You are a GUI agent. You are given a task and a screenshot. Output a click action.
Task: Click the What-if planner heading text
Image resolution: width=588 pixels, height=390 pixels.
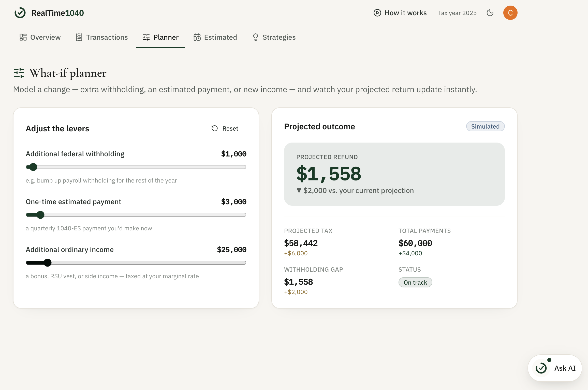coord(68,73)
